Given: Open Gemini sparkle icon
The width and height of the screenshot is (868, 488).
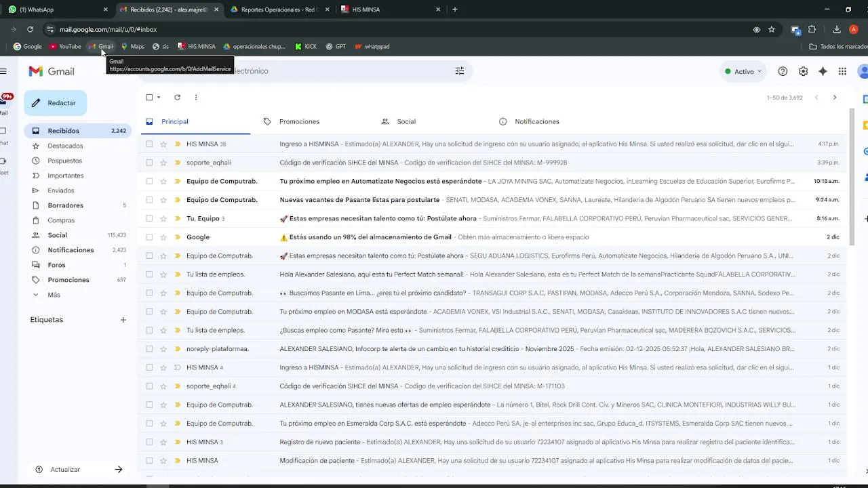Looking at the screenshot, I should (823, 71).
